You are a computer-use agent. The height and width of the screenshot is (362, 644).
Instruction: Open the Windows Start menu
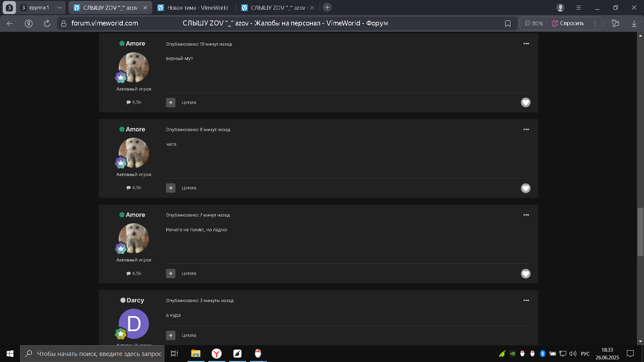10,353
